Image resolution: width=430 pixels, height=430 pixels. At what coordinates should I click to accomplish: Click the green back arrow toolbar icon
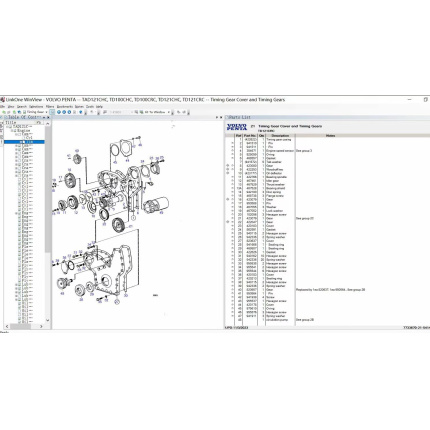point(4,112)
